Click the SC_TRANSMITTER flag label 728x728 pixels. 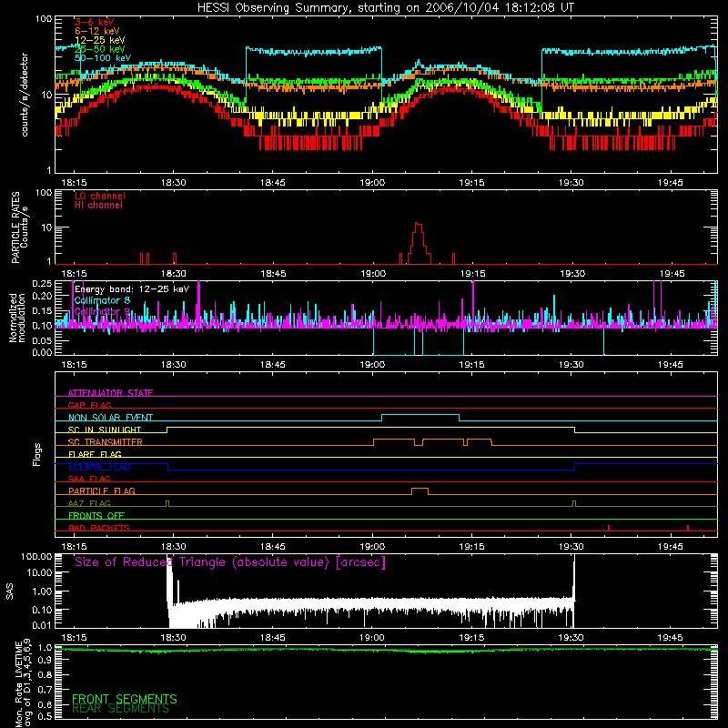click(105, 441)
